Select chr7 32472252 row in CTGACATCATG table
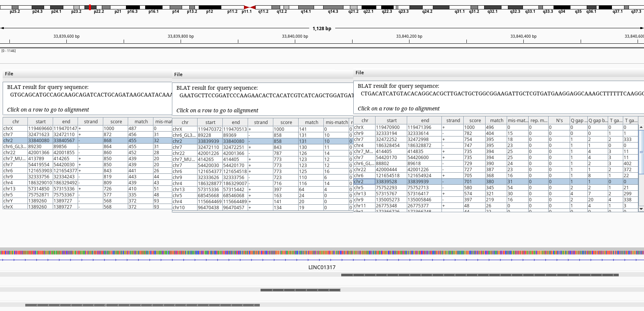Image resolution: width=644 pixels, height=311 pixels. [496, 139]
